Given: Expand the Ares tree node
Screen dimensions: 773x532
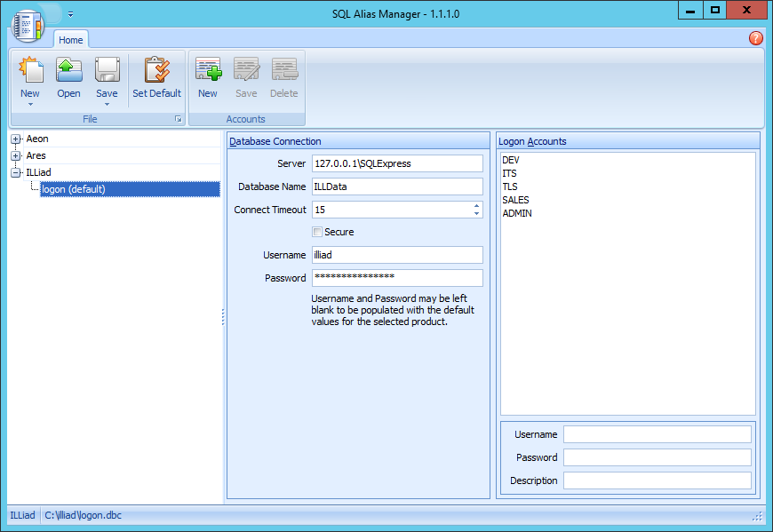Looking at the screenshot, I should point(16,156).
